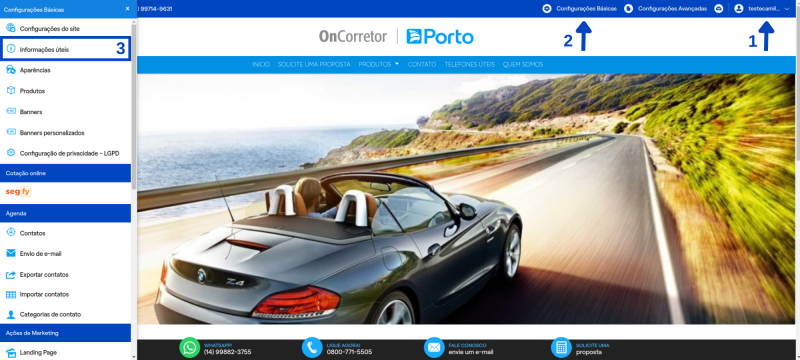This screenshot has height=360, width=800.
Task: Select the Exportar contatos icon
Action: [x=11, y=274]
